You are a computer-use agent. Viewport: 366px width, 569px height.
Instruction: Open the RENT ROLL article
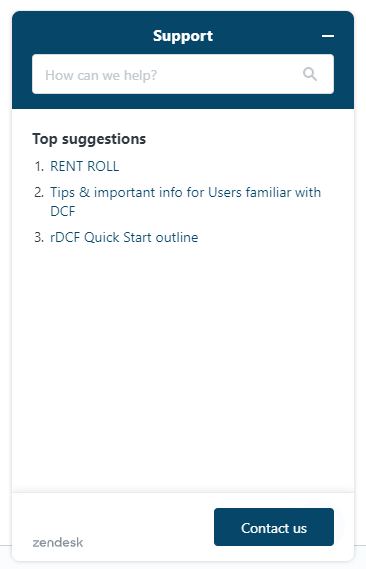[85, 166]
